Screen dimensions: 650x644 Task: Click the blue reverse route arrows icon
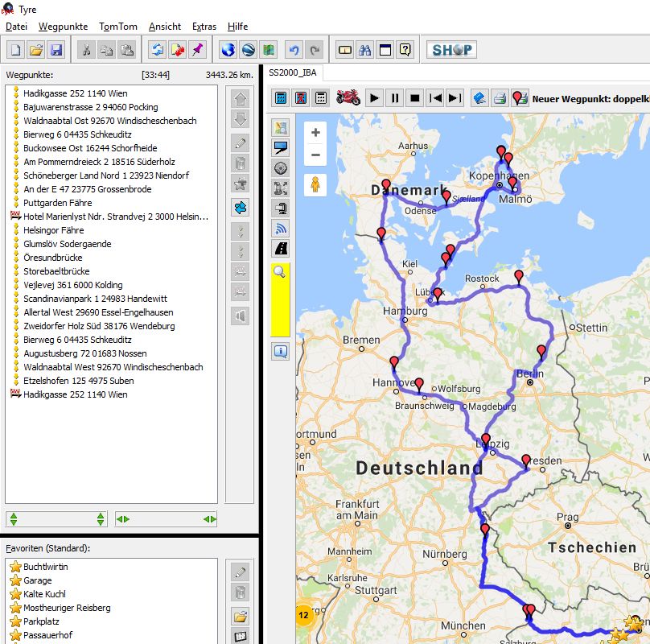(x=240, y=208)
